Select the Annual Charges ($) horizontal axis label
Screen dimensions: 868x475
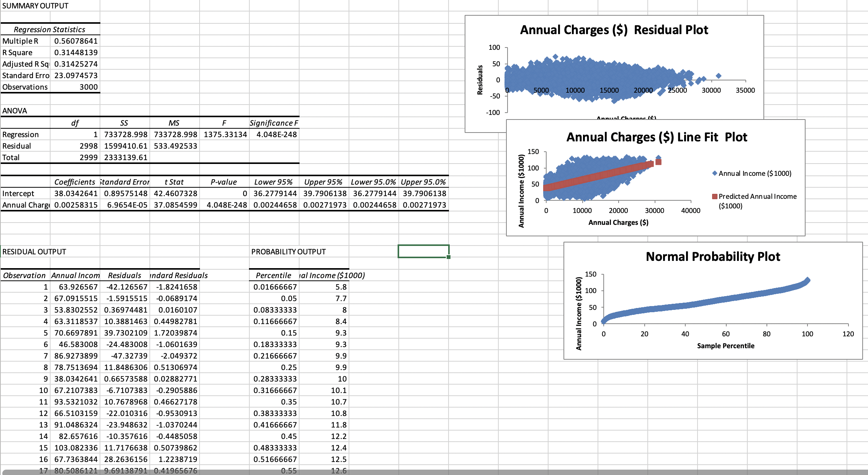point(618,222)
